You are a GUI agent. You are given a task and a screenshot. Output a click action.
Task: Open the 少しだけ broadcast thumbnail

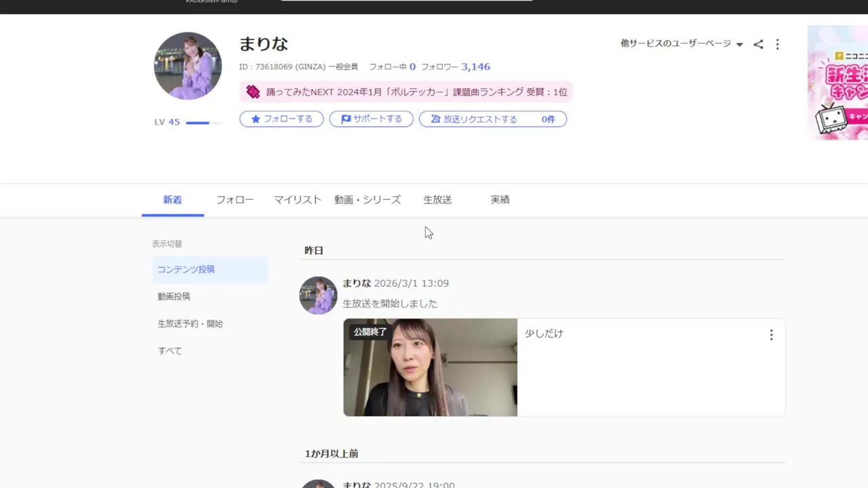tap(431, 367)
